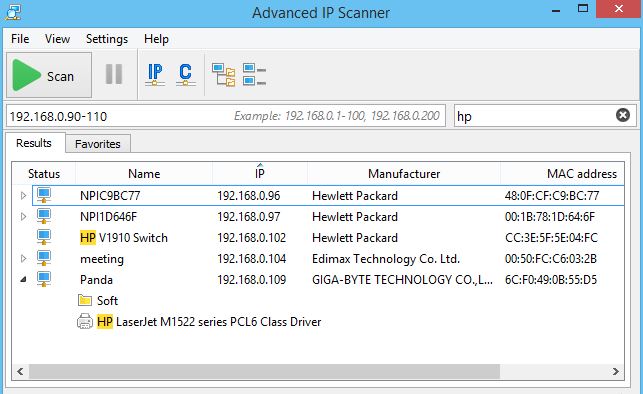This screenshot has height=394, width=643.
Task: Click IP address 192.168.0.109
Action: (251, 280)
